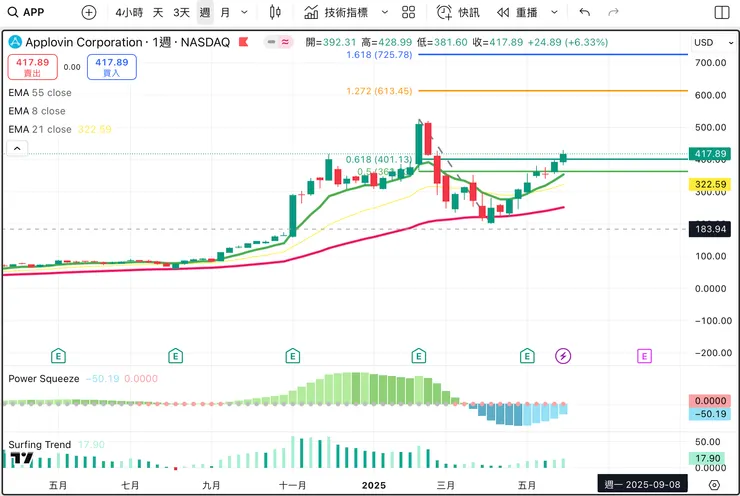Screen dimensions: 740x496
Task: Click 1.618 (725.78) Fibonacci level label
Action: (x=379, y=55)
